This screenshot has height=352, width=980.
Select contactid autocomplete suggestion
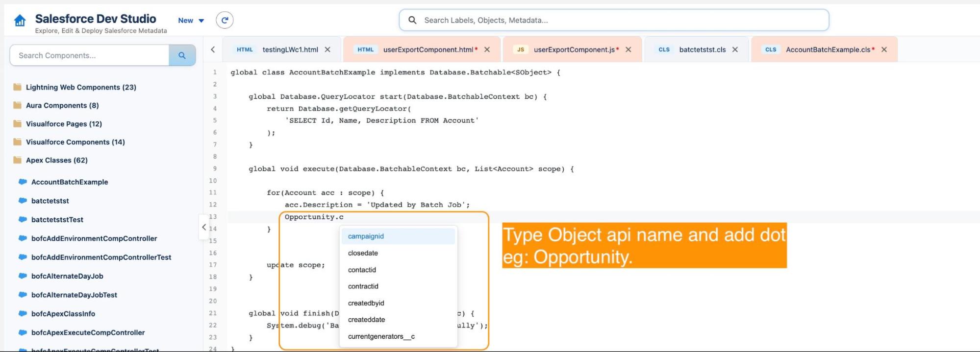click(x=398, y=270)
